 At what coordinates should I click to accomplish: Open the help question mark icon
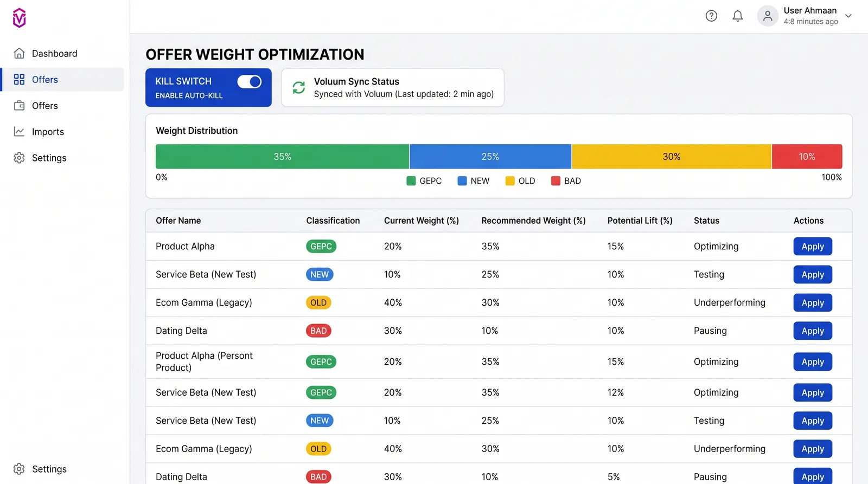coord(711,16)
